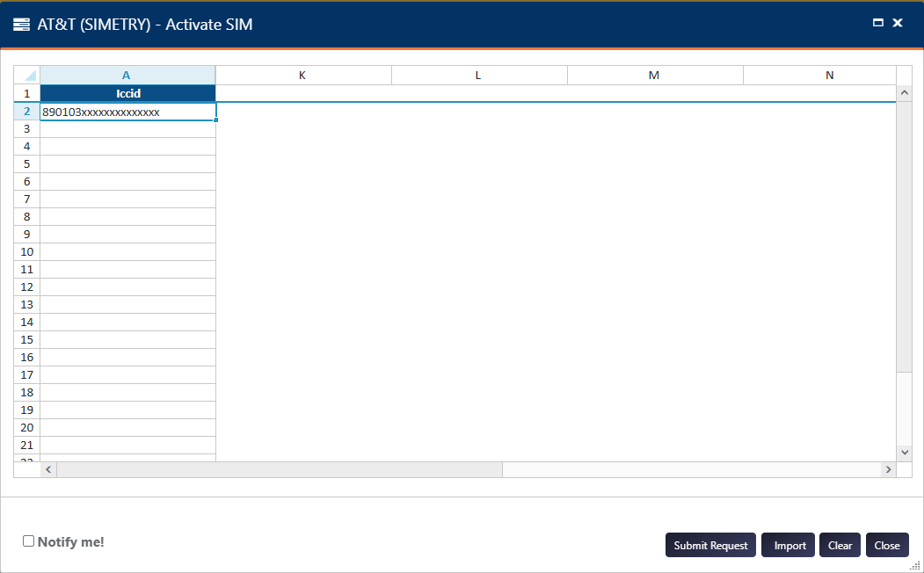Click empty Iccid cell in row 6
Screen dimensions: 924x573
127,182
